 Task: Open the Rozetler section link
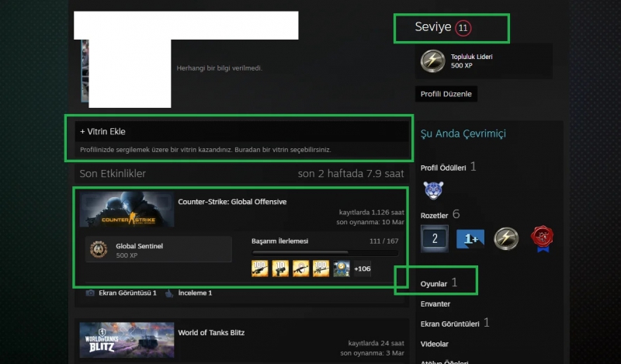pyautogui.click(x=434, y=216)
